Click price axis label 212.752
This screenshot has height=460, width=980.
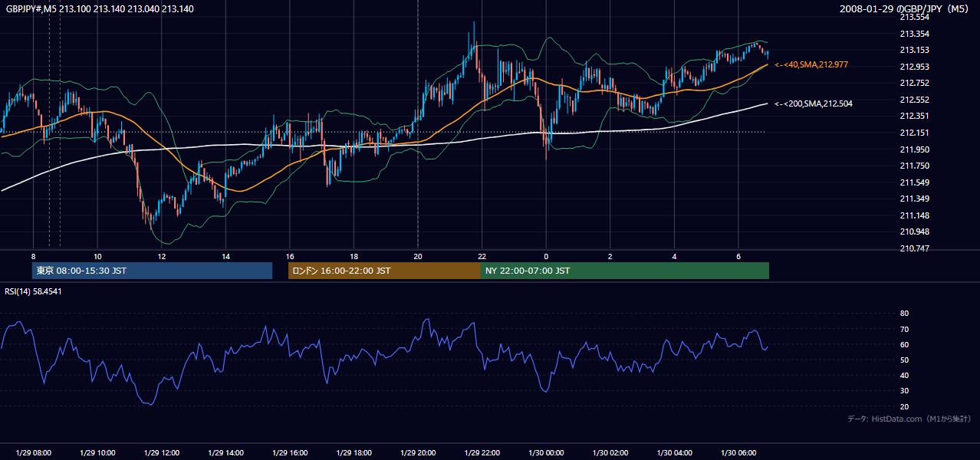click(x=914, y=83)
